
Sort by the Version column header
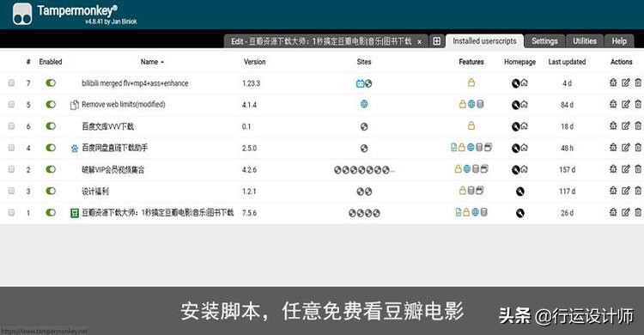point(254,62)
